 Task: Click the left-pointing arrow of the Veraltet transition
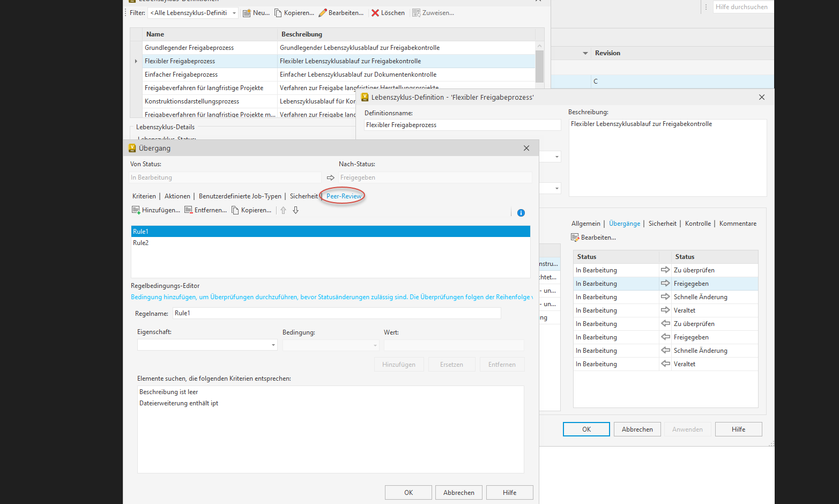click(x=665, y=364)
